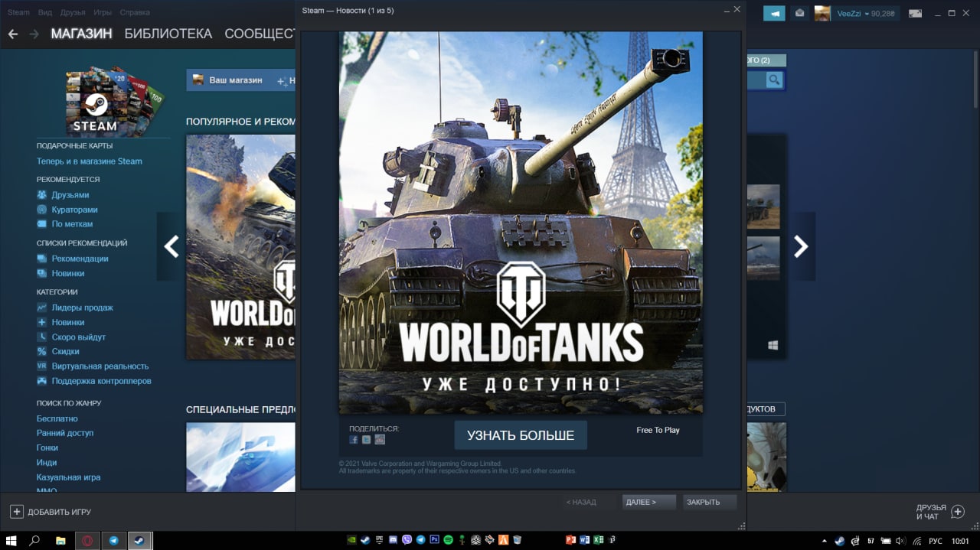Open 'Друзья и чат' panel
The image size is (980, 550).
pos(939,512)
